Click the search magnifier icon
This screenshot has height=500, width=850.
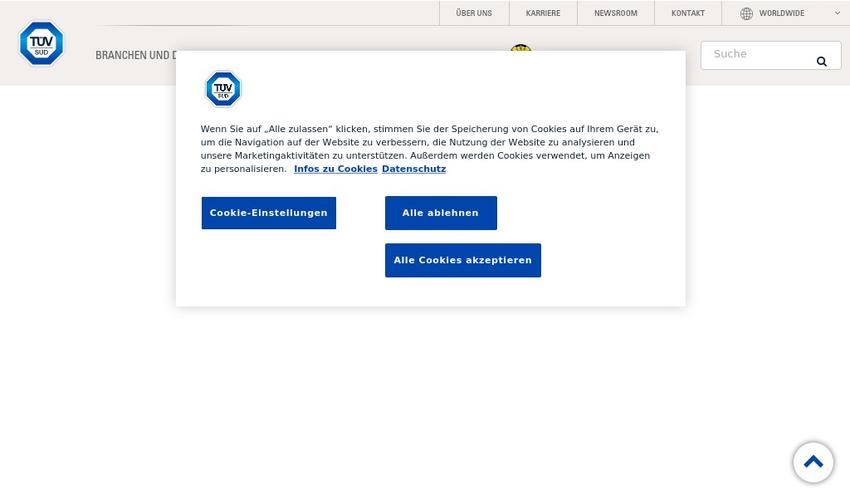[821, 61]
